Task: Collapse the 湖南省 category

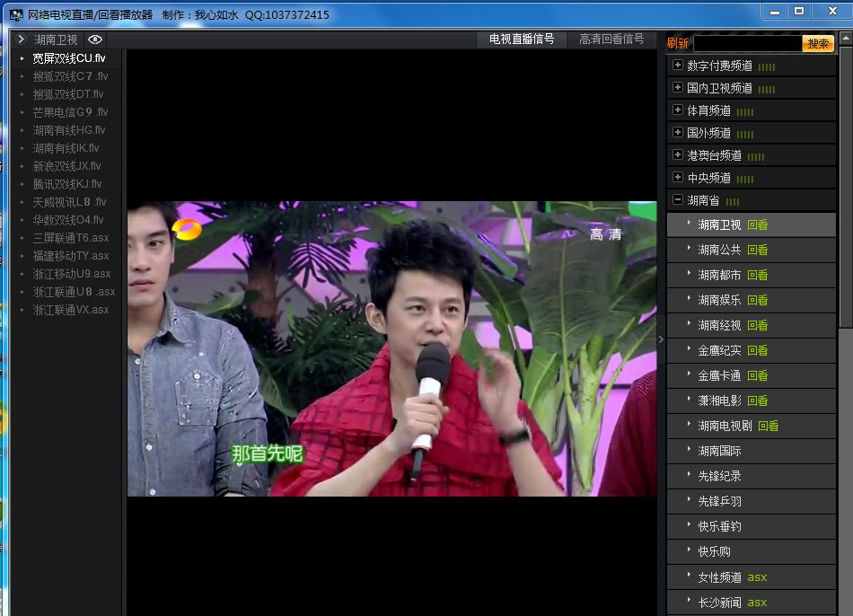Action: click(678, 199)
